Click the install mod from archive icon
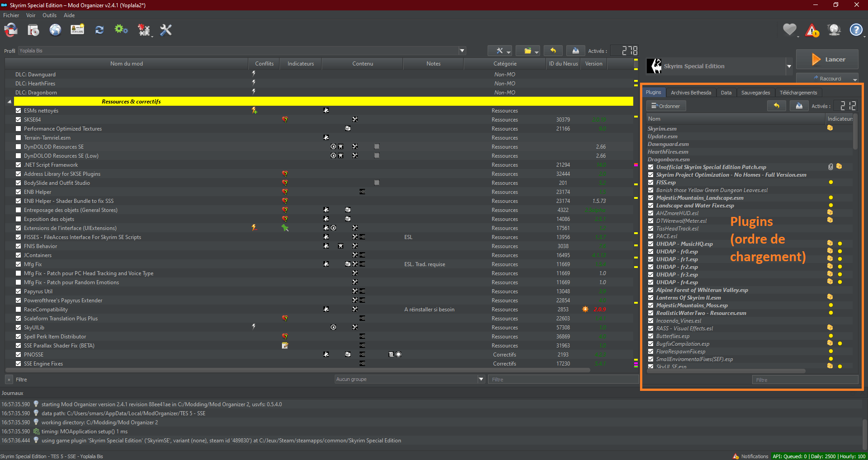This screenshot has height=460, width=868. pos(33,30)
